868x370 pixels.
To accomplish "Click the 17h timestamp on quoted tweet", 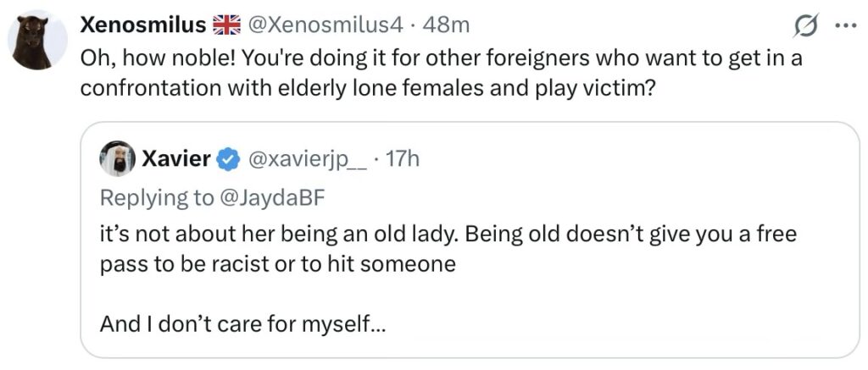I will point(403,158).
